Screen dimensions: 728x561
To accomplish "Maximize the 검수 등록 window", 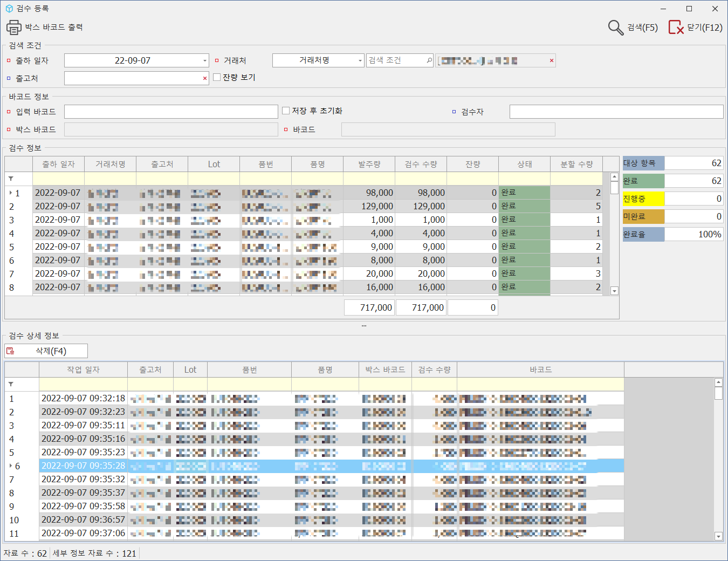I will pyautogui.click(x=689, y=9).
